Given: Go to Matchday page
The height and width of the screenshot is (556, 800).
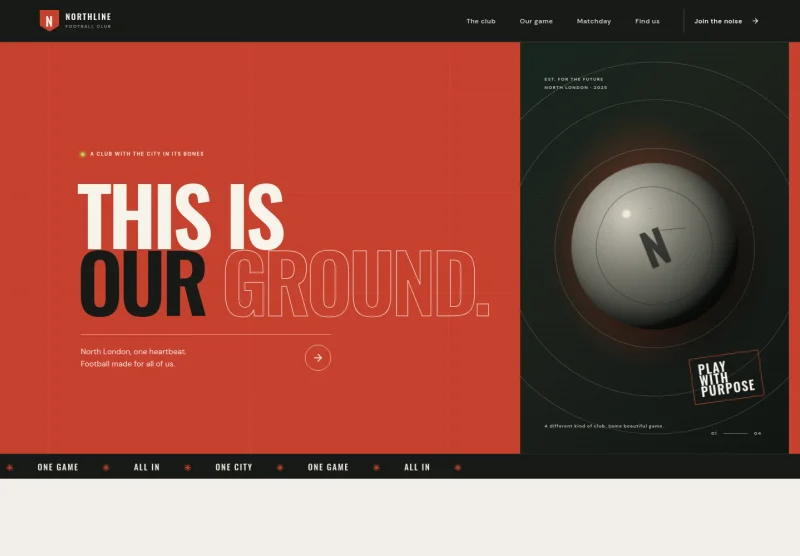Looking at the screenshot, I should 593,21.
